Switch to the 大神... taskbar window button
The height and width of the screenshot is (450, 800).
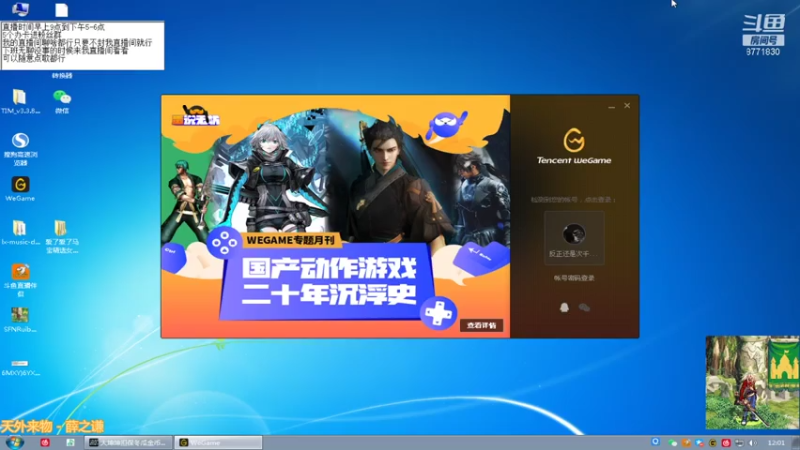[x=129, y=442]
